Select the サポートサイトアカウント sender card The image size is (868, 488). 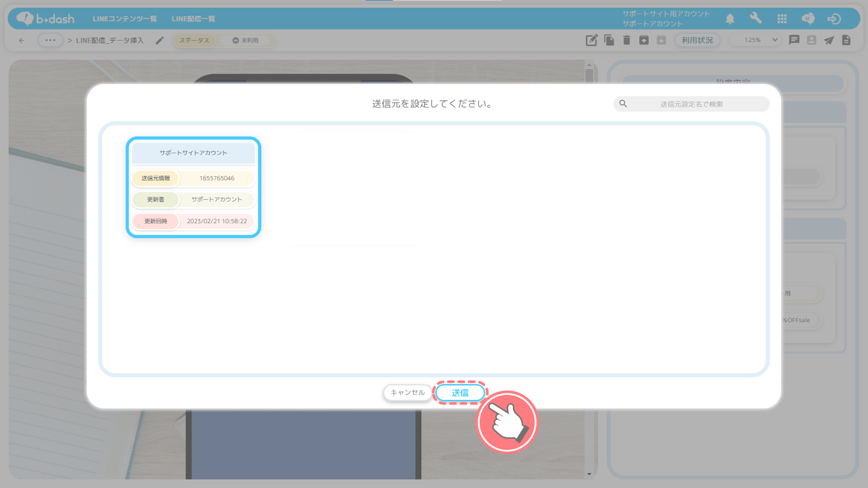193,187
